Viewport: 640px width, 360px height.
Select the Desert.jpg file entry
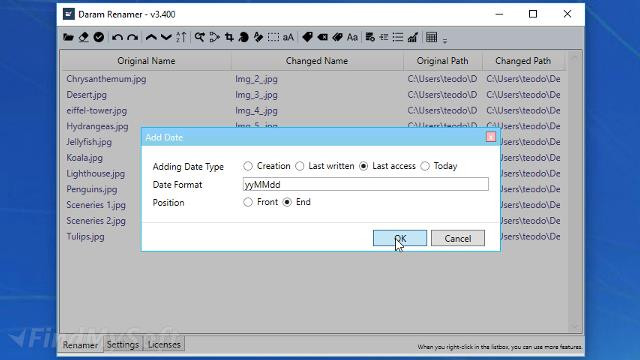(x=87, y=95)
